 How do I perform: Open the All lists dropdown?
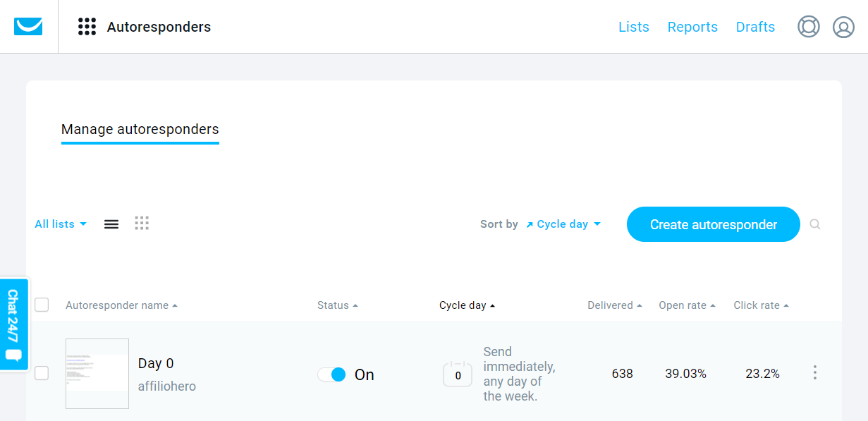(x=60, y=224)
